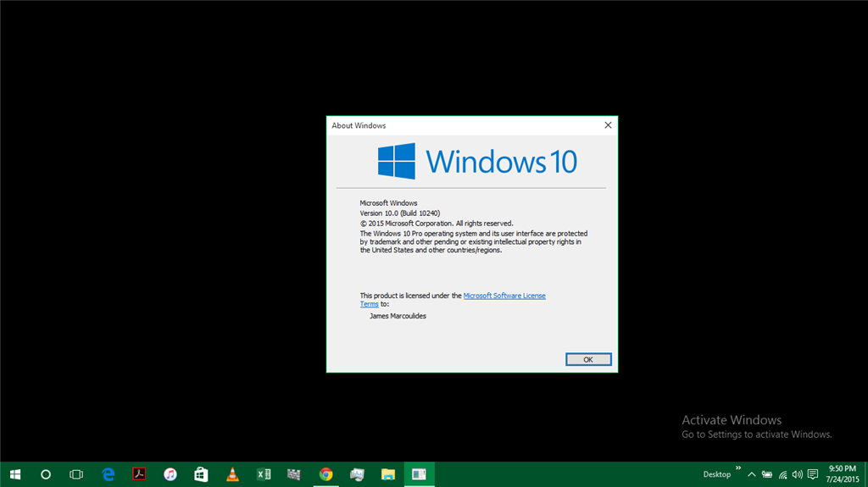Open the brick wall firewall taskbar icon
Screen dimensions: 868x487
point(294,474)
